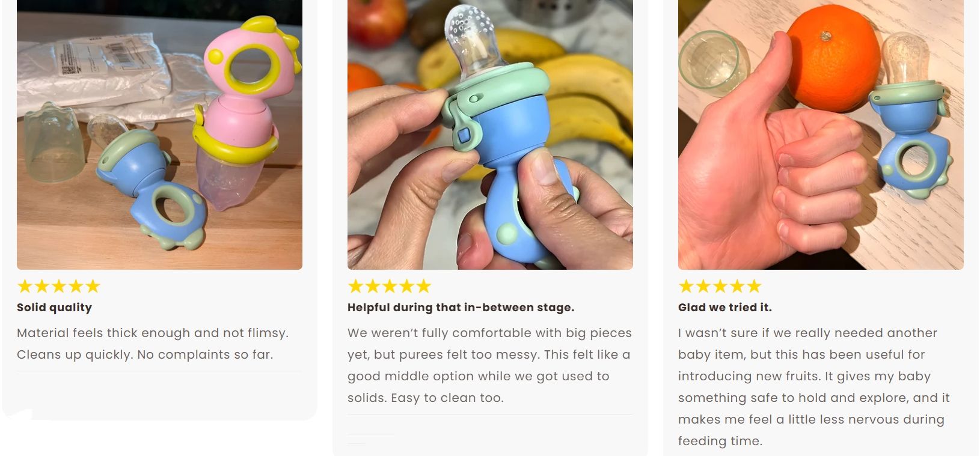Image resolution: width=980 pixels, height=456 pixels.
Task: Click the third star of the middle review
Action: [389, 286]
